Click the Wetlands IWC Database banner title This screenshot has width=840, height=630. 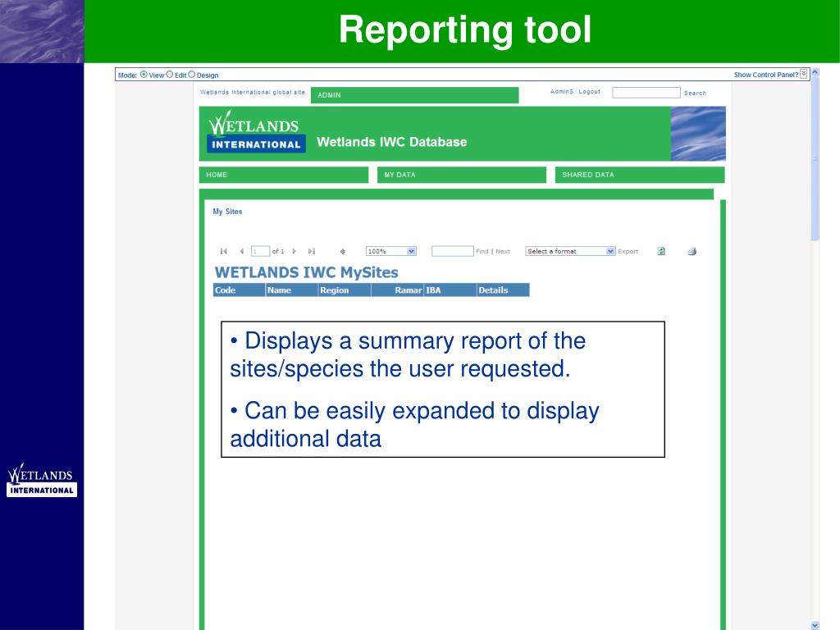(391, 142)
